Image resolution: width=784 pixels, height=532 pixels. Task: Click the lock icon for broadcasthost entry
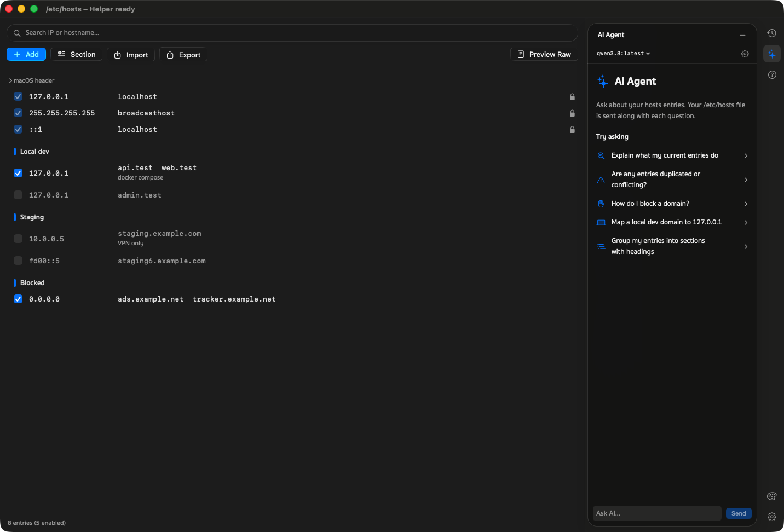[x=572, y=113]
